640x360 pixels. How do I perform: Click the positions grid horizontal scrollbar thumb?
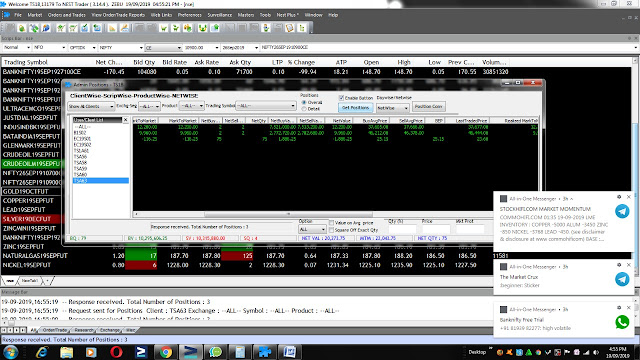pyautogui.click(x=289, y=214)
